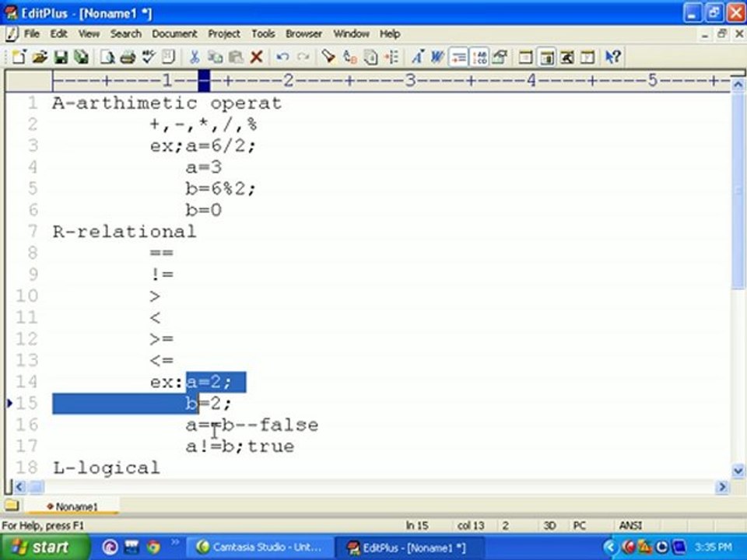
Task: Place cursor on 'L-logical' line
Action: 107,467
